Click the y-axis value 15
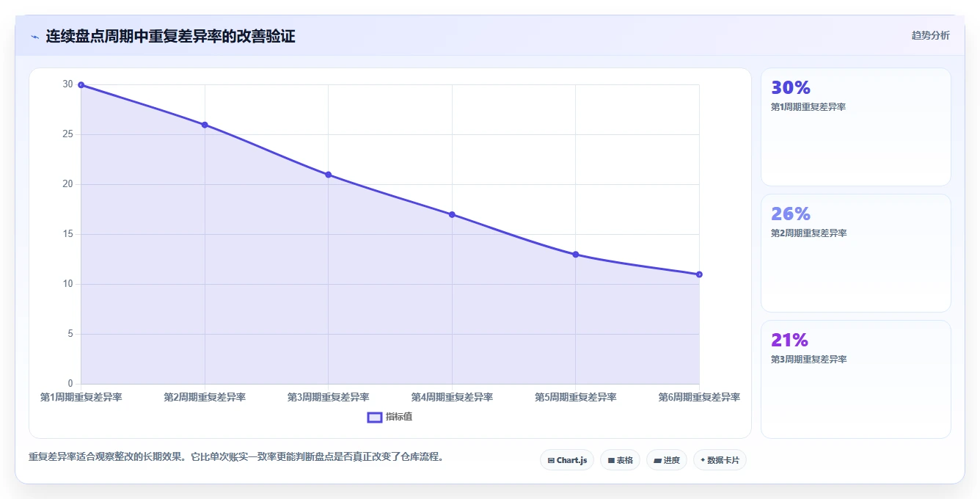The width and height of the screenshot is (980, 499). click(68, 235)
